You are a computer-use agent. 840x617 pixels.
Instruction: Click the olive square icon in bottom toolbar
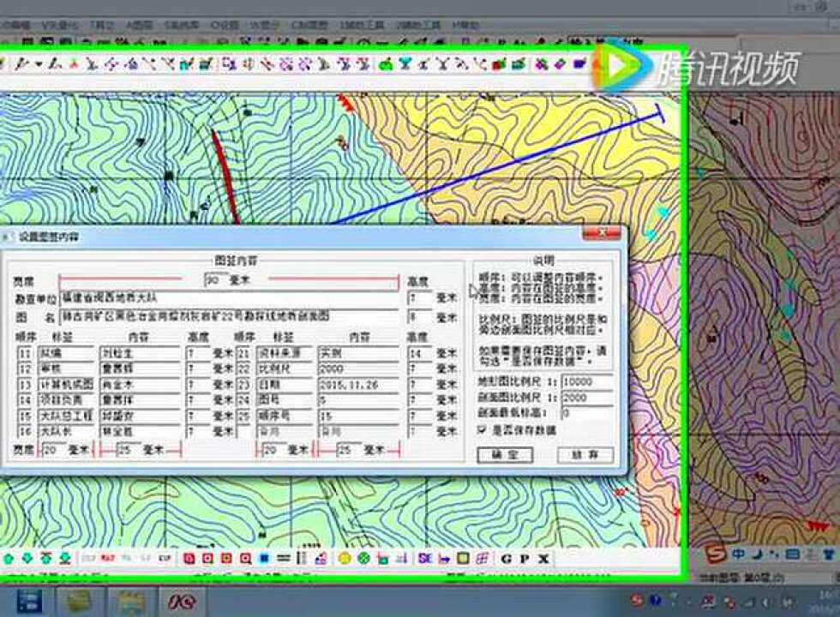click(x=463, y=559)
